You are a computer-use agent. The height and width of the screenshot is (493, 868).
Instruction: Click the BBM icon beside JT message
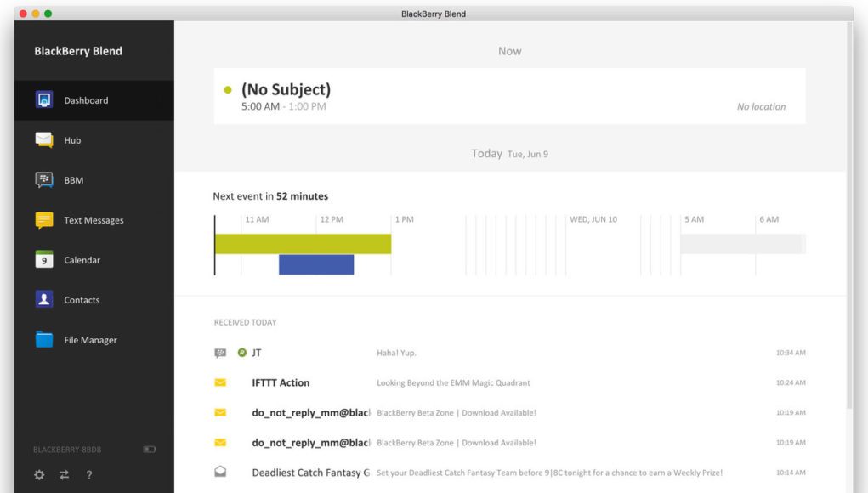(x=220, y=353)
